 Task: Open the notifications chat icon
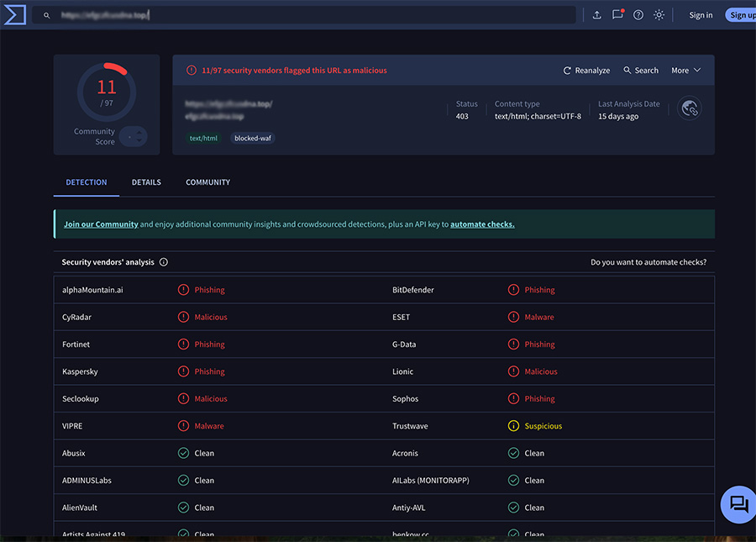pos(617,14)
